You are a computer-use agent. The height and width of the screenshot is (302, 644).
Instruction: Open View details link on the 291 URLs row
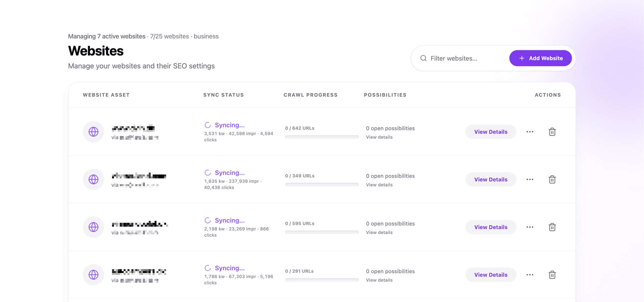pos(379,280)
